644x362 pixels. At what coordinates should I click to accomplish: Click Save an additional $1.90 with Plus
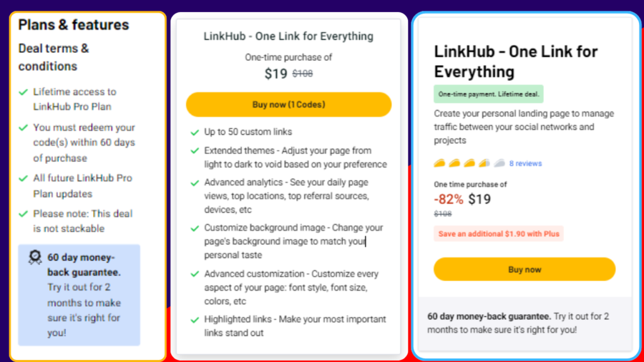pos(499,234)
